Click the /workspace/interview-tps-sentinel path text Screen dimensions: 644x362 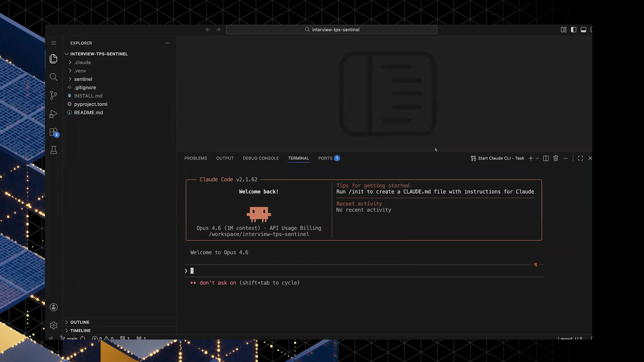pos(259,234)
